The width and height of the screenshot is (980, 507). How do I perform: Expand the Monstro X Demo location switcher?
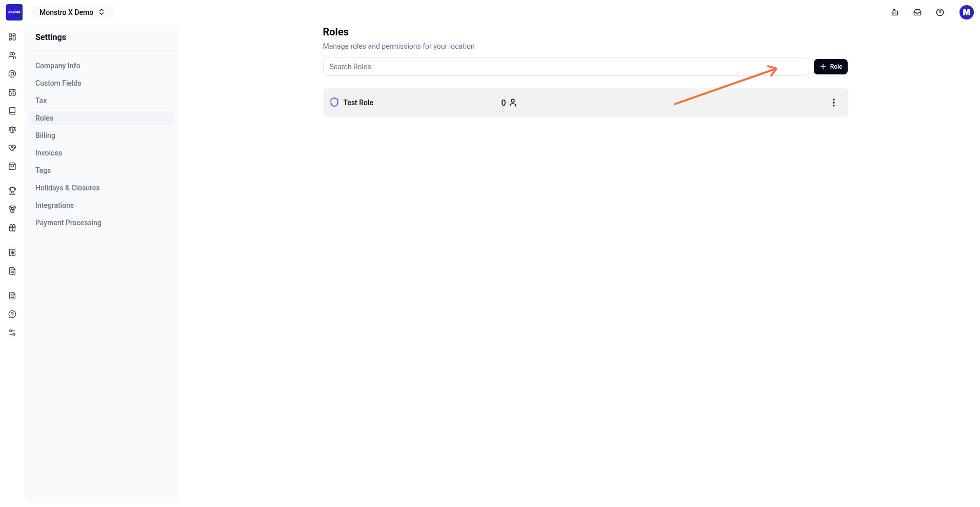pos(72,12)
